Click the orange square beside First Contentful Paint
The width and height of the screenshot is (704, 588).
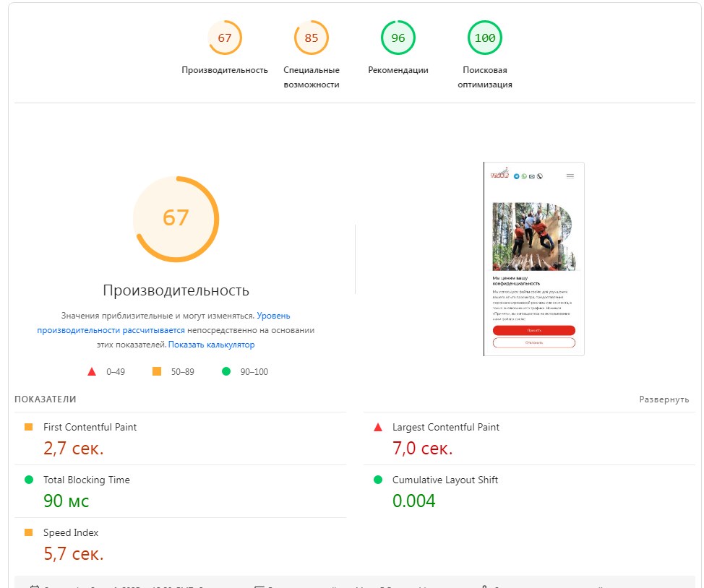[x=29, y=428]
